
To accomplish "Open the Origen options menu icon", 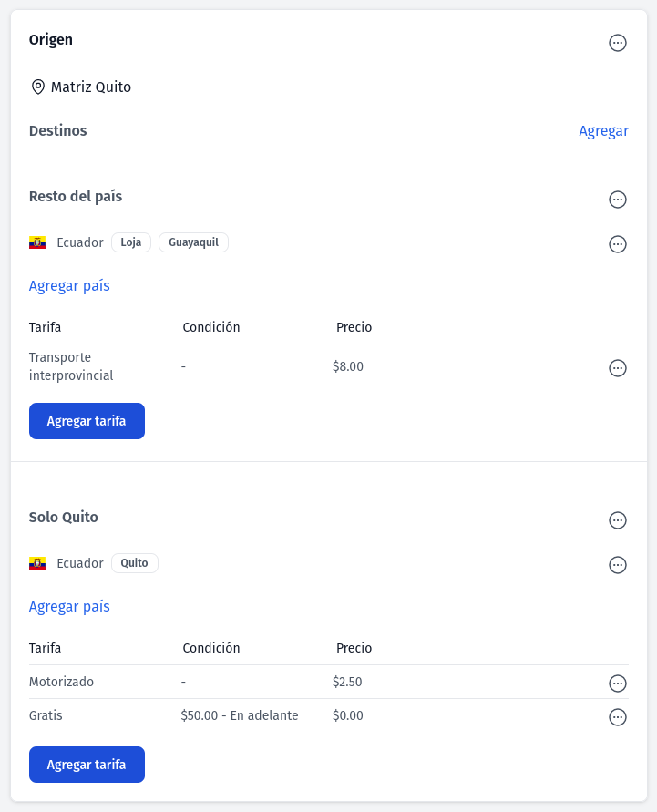I will coord(617,43).
